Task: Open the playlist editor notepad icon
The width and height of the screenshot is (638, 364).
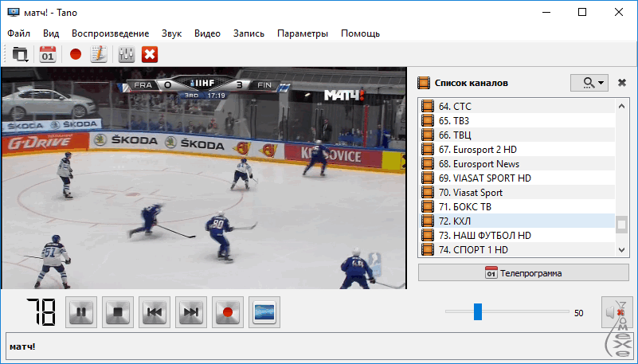Action: click(98, 54)
